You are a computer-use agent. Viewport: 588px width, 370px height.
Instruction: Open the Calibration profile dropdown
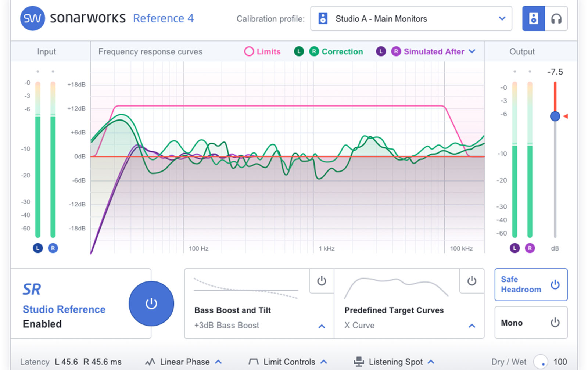pos(411,18)
